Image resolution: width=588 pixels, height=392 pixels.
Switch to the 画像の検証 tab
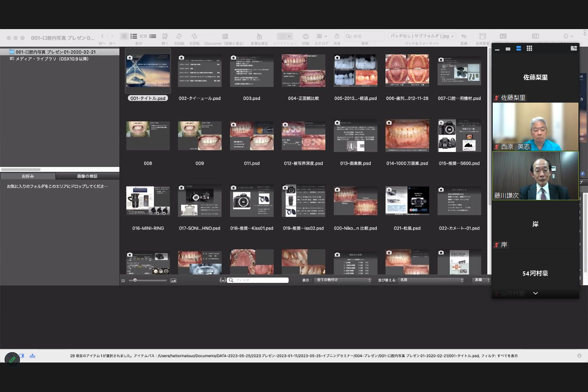click(x=87, y=176)
